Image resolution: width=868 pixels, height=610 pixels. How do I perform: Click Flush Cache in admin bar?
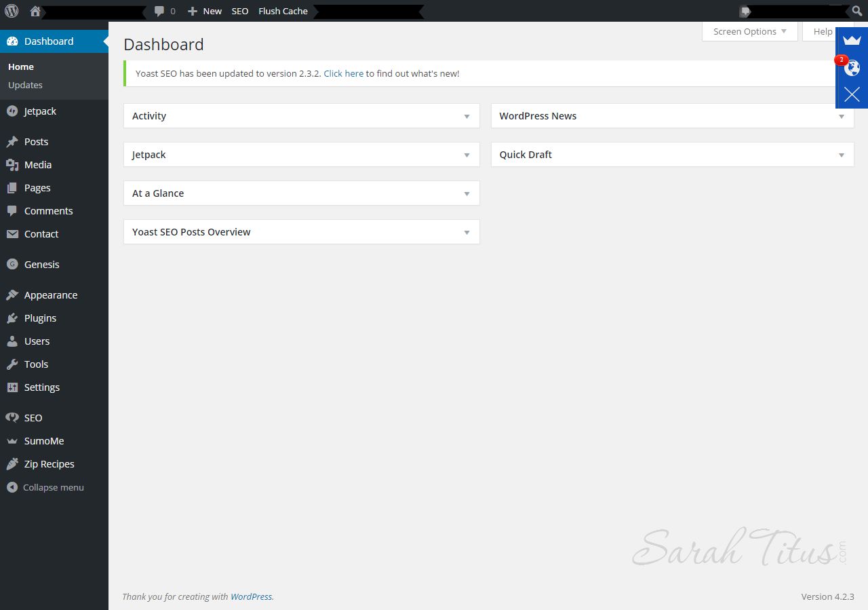[283, 11]
